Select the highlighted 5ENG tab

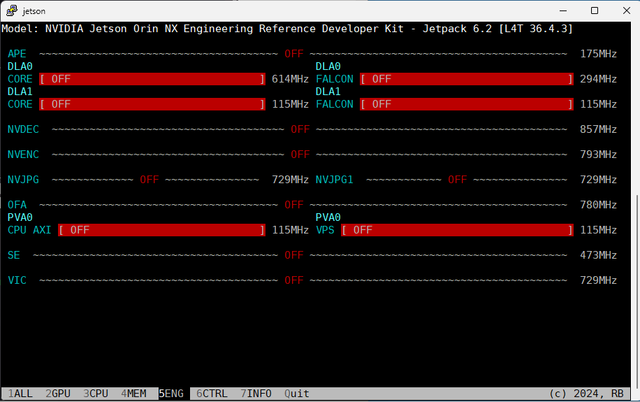pos(172,394)
